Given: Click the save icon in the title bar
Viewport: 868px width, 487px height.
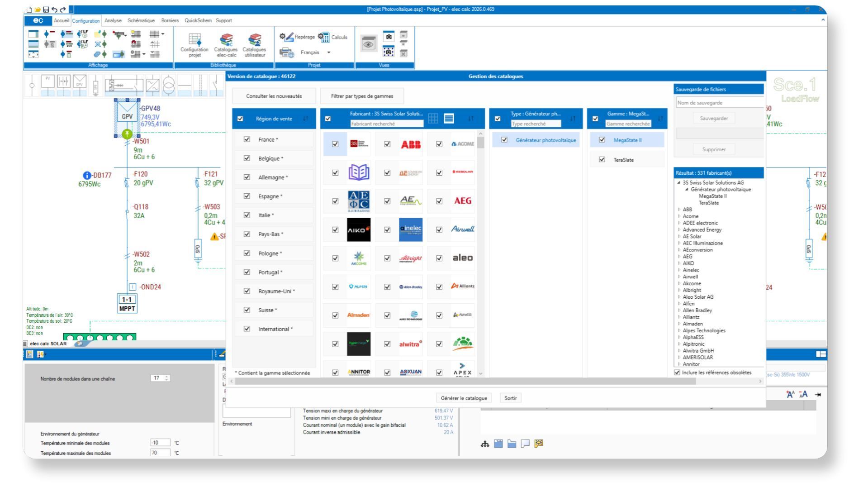Looking at the screenshot, I should tap(46, 9).
